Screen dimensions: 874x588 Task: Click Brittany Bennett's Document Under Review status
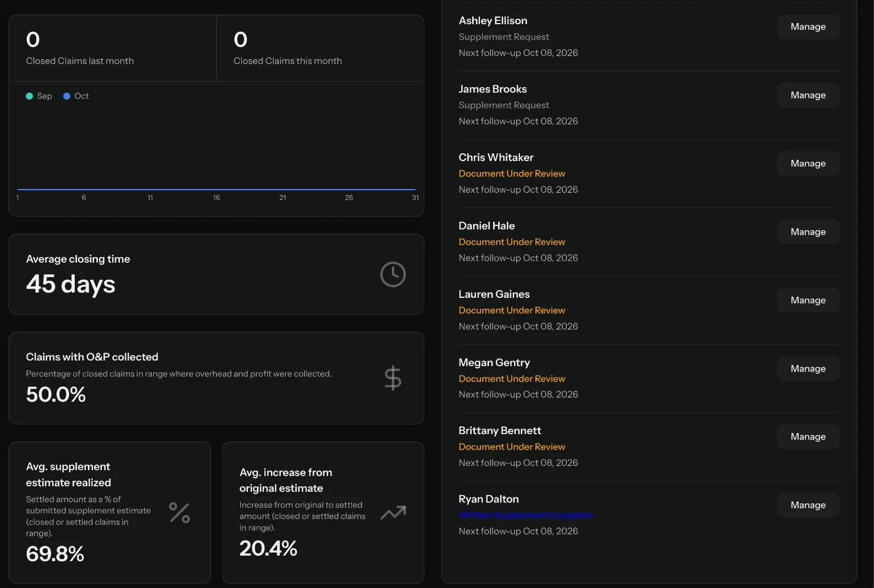click(512, 447)
